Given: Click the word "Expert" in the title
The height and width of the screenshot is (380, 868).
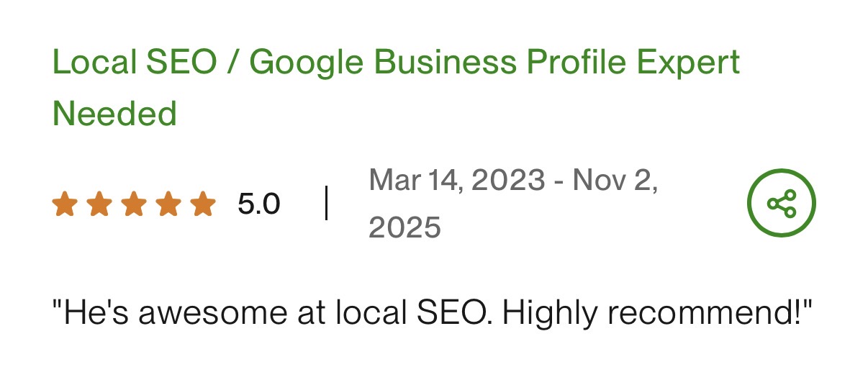Looking at the screenshot, I should click(x=697, y=63).
